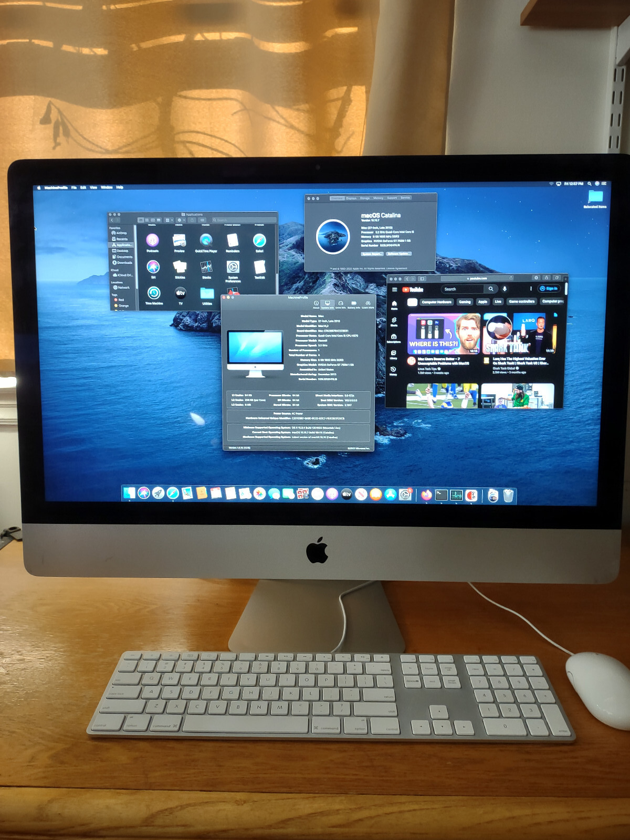630x840 pixels.
Task: Click YouTube voice search microphone
Action: click(x=505, y=289)
